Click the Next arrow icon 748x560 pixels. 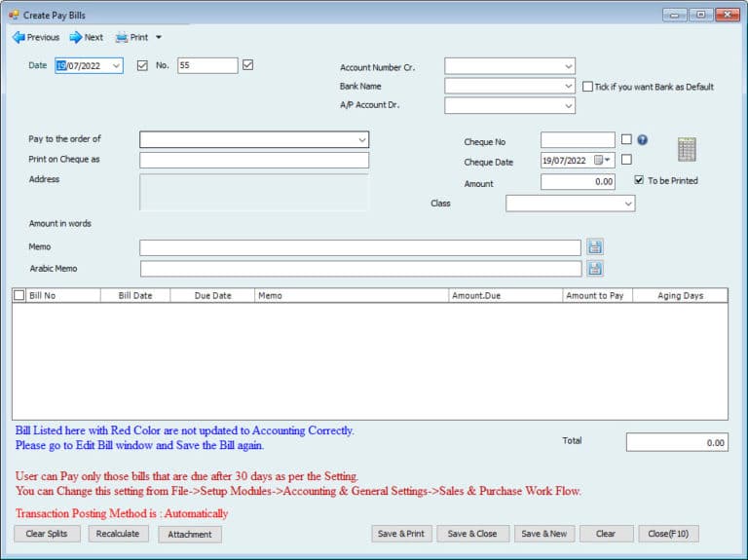click(75, 37)
